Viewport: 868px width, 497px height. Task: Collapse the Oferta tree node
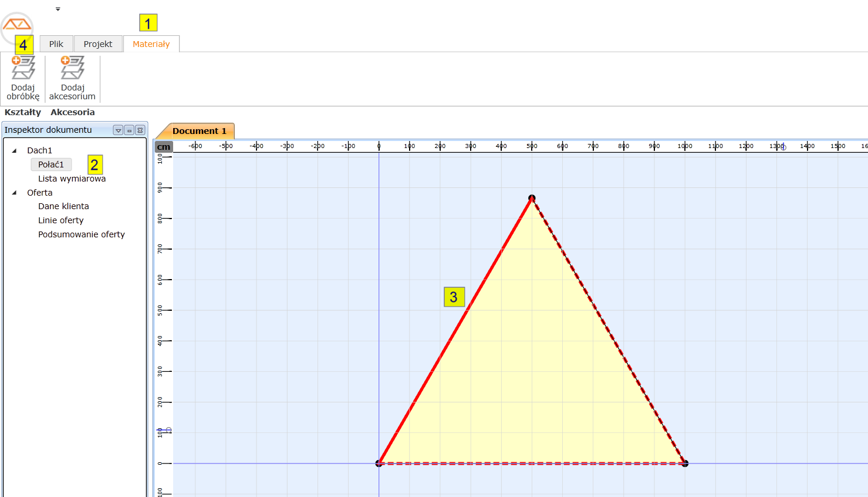[15, 193]
